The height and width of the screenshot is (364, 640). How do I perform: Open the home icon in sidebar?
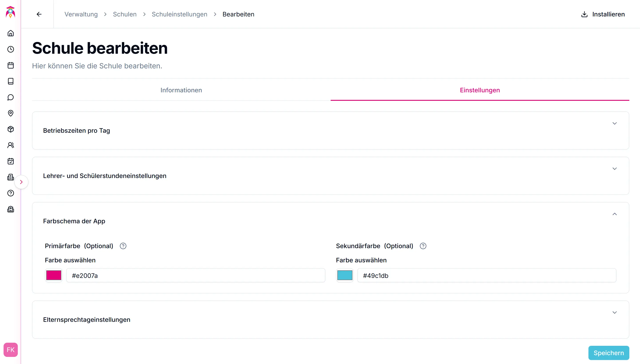(10, 33)
